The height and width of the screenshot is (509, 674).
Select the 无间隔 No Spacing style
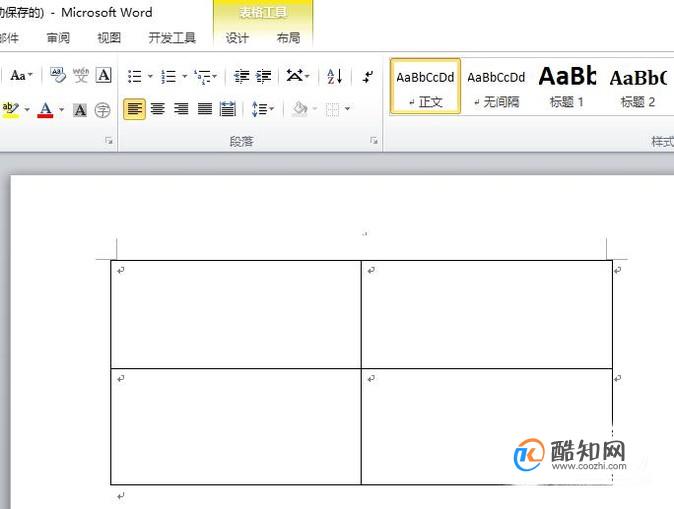click(496, 86)
